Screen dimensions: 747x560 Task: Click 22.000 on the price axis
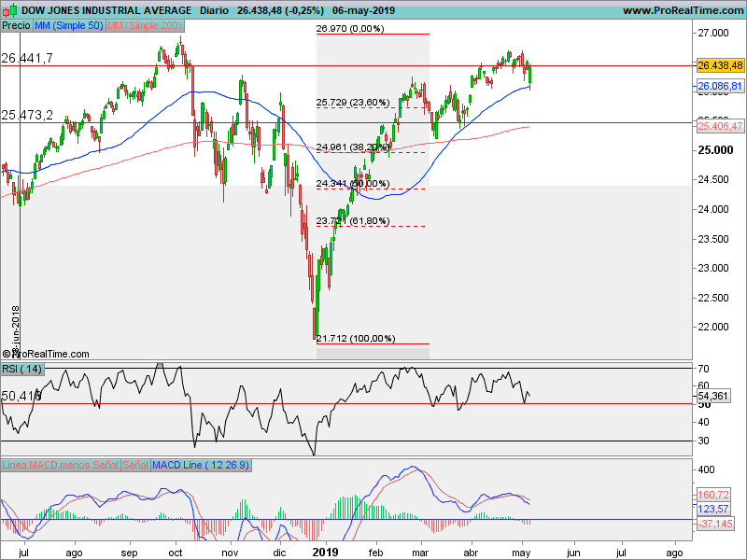[713, 328]
